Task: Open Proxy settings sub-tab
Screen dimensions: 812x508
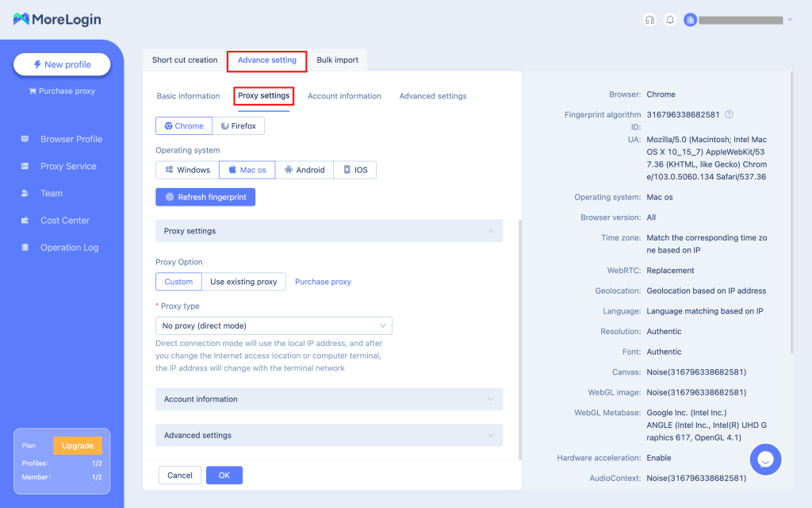Action: (263, 95)
